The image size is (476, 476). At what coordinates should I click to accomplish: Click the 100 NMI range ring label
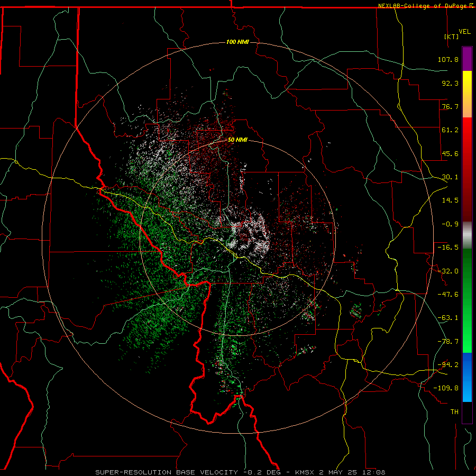tap(237, 42)
